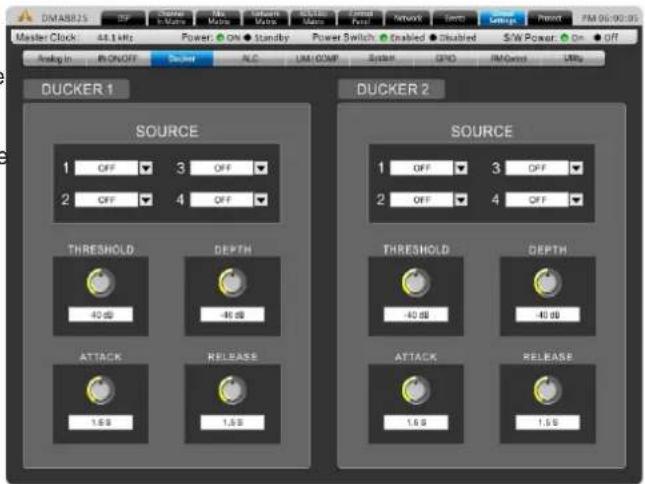Click Ducker 1 Release value field
The image size is (645, 484).
[232, 422]
